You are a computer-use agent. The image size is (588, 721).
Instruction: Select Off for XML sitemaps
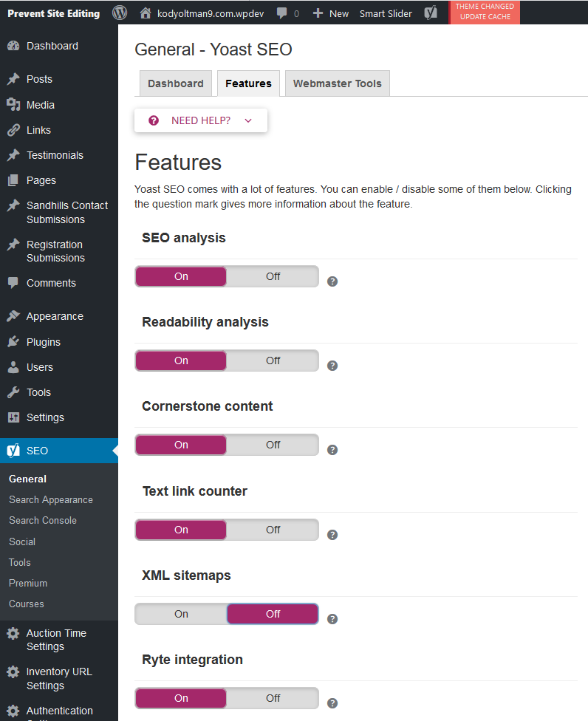pyautogui.click(x=273, y=614)
